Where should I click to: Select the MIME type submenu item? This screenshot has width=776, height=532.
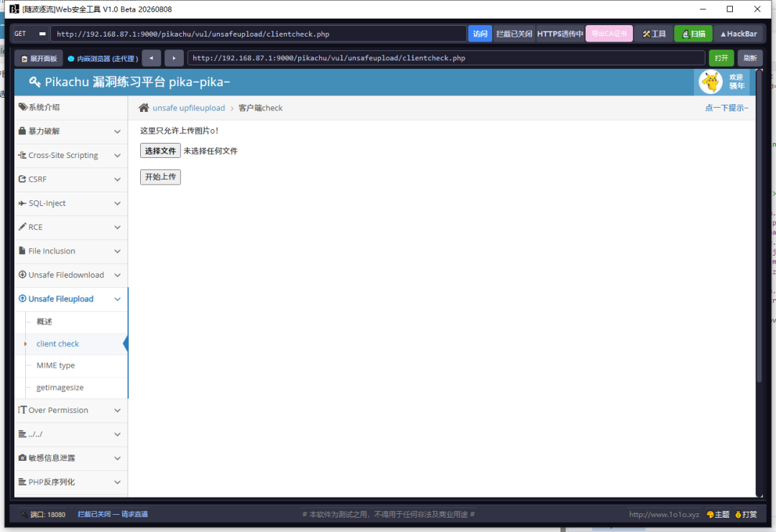tap(55, 365)
